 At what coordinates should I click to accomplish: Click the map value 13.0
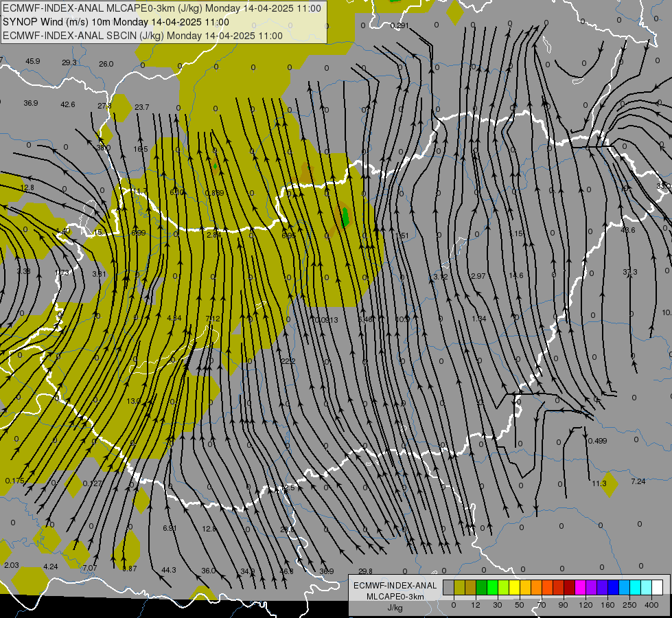133,401
